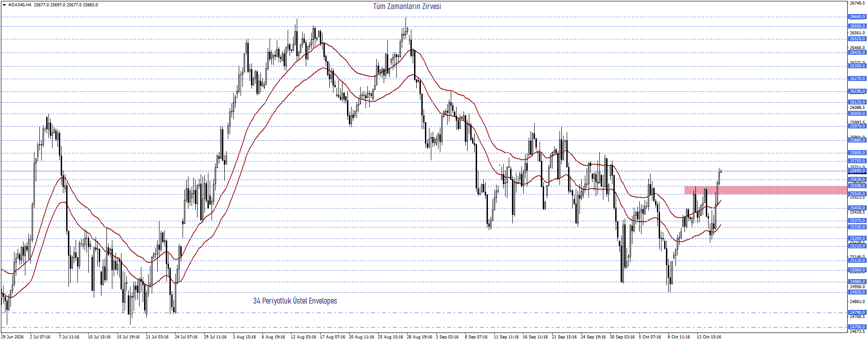The width and height of the screenshot is (868, 342).
Task: Click the 25120.0 price level label
Action: [x=857, y=261]
